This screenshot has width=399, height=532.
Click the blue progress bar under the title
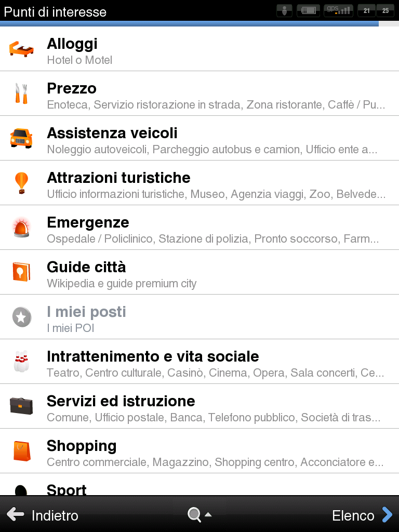pyautogui.click(x=189, y=24)
